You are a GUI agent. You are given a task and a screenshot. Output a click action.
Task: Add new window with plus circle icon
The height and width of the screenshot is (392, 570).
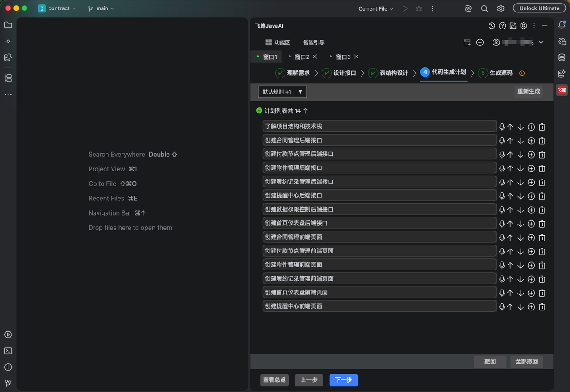(x=480, y=42)
